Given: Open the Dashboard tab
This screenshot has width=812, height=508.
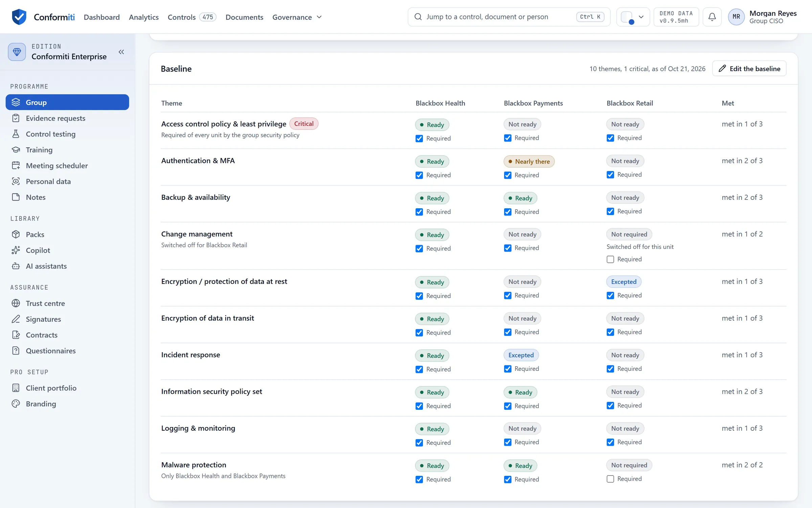Looking at the screenshot, I should tap(101, 17).
